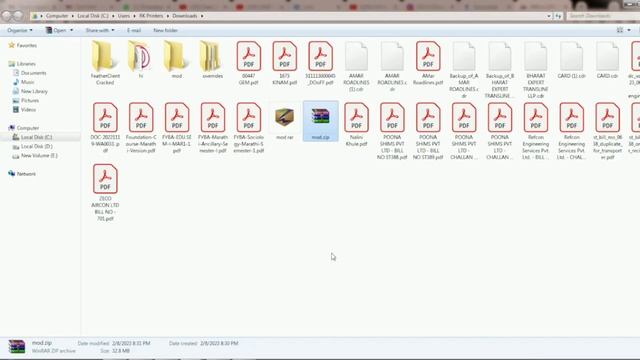Select the mod.zip archive
640x360 pixels.
click(x=320, y=121)
